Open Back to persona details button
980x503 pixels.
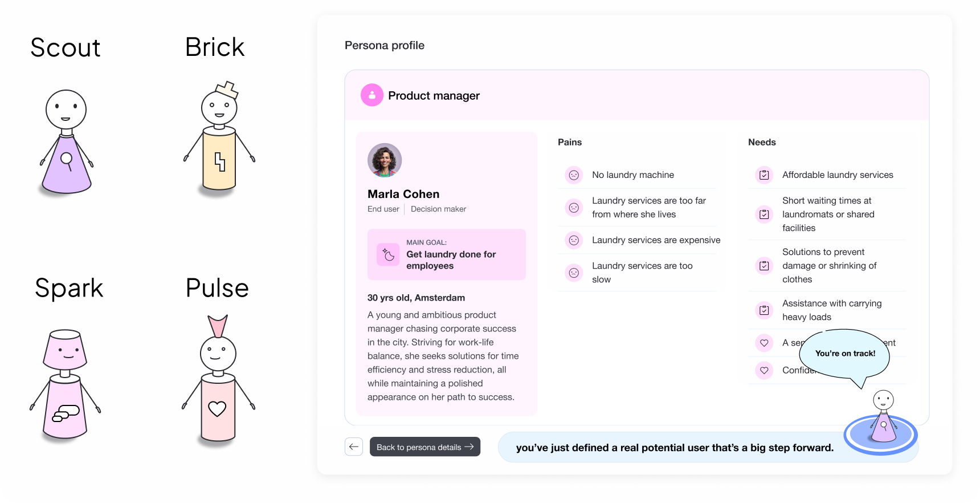pyautogui.click(x=425, y=447)
